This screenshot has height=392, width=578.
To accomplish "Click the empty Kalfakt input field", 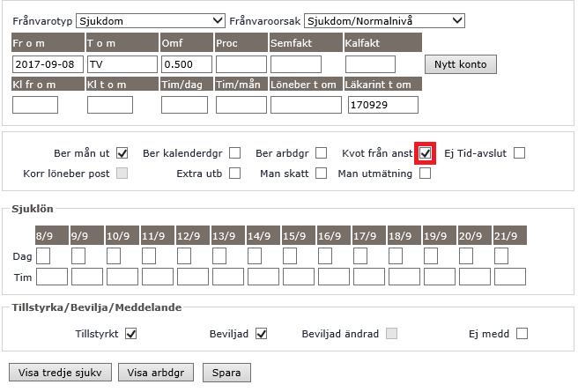I will tap(370, 64).
